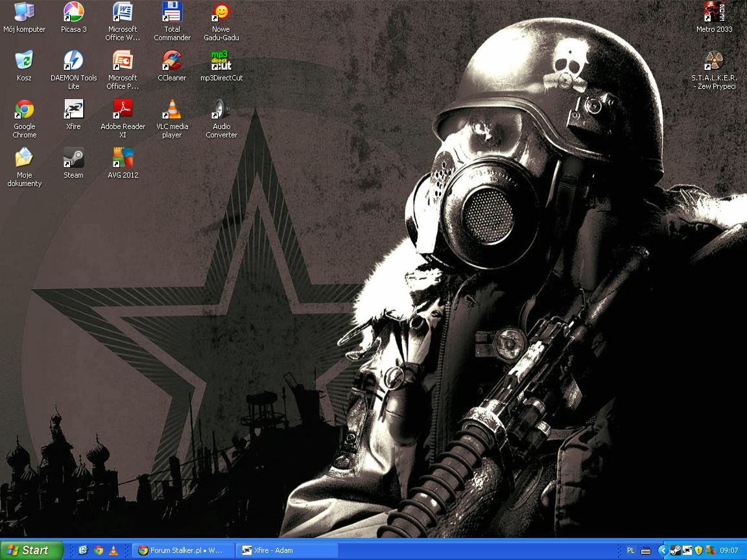The width and height of the screenshot is (747, 560).
Task: Launch Chrome from the Quick Launch bar
Action: [99, 550]
